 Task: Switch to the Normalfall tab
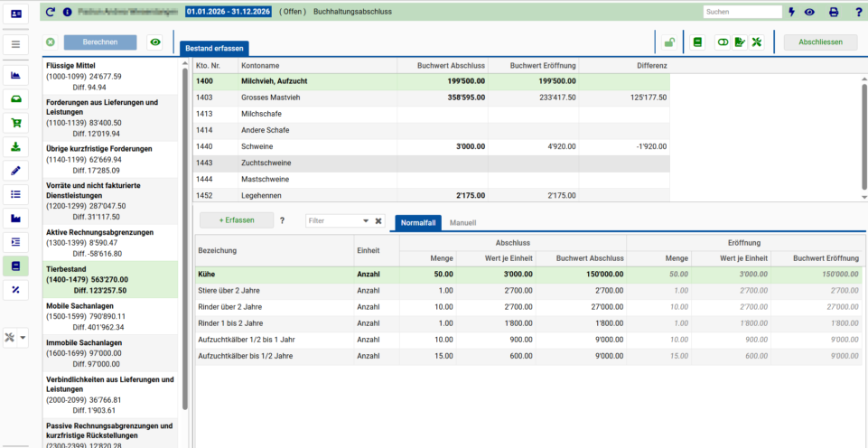click(x=418, y=222)
